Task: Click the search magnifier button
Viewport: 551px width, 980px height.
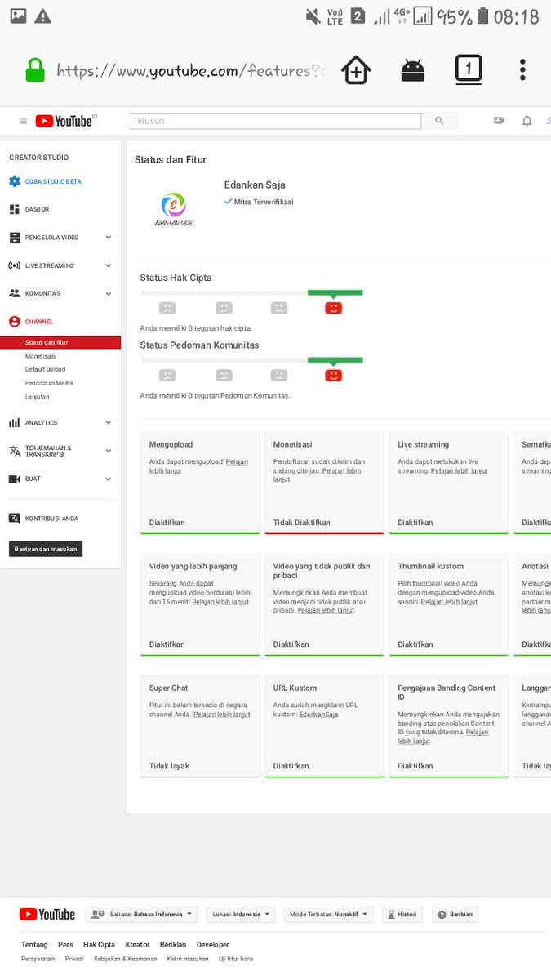Action: coord(439,121)
